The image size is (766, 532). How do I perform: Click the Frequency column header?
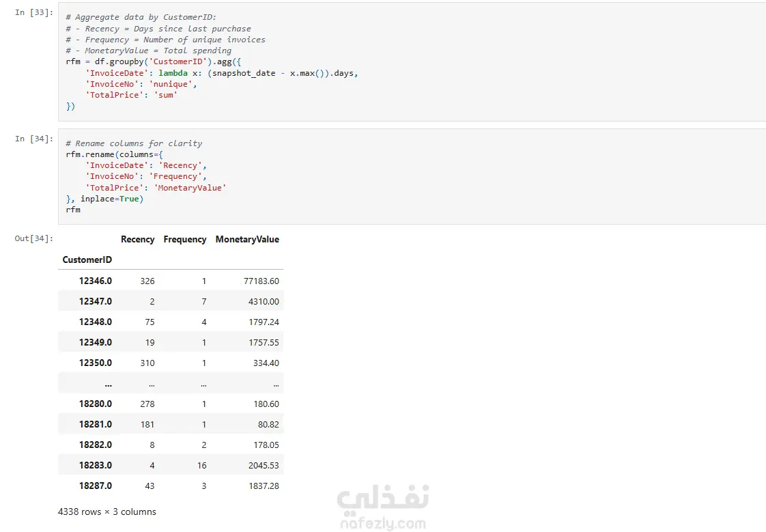pyautogui.click(x=184, y=240)
